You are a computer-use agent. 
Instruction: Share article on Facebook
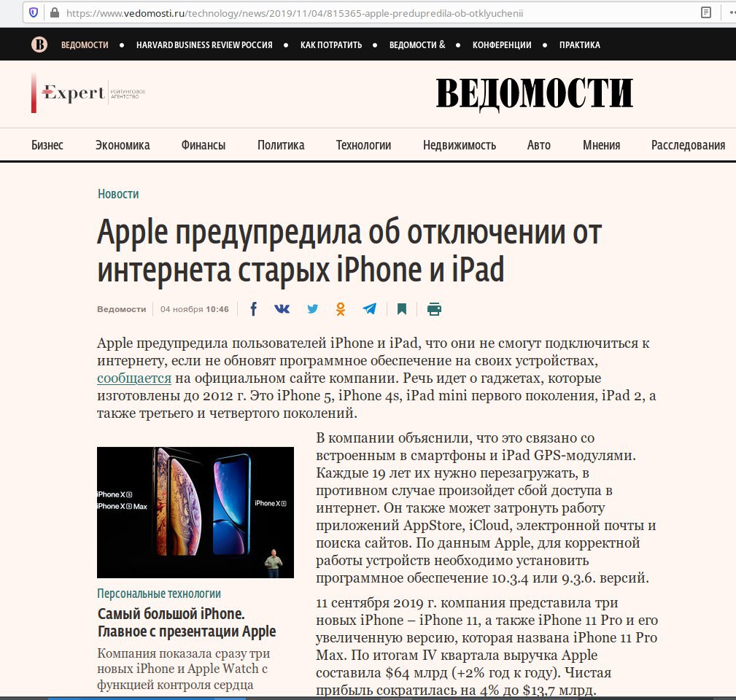tap(253, 308)
